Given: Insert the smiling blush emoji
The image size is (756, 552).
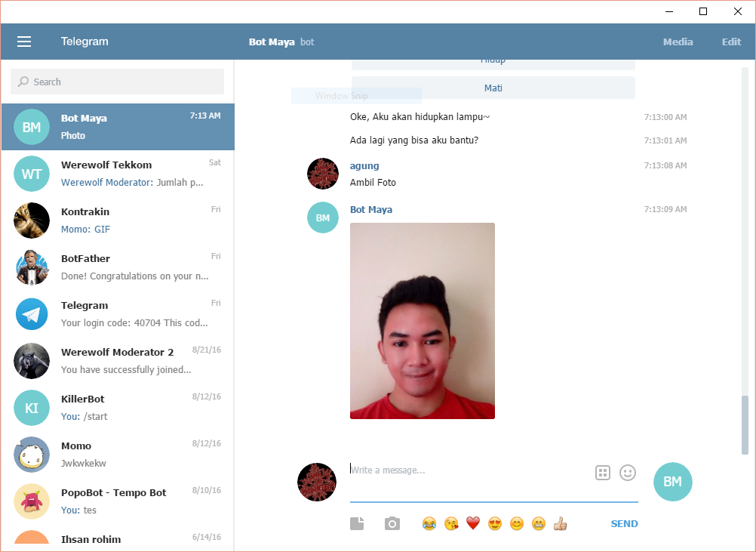Looking at the screenshot, I should (516, 523).
